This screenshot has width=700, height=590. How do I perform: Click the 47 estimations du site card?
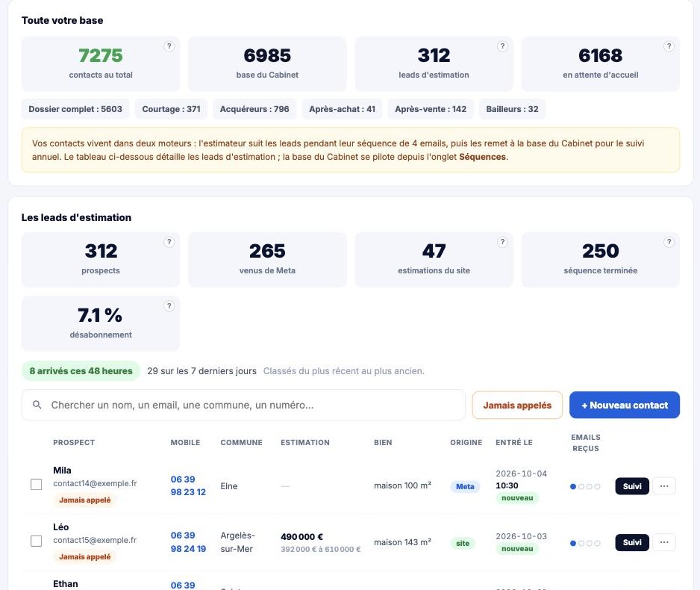[x=434, y=259]
